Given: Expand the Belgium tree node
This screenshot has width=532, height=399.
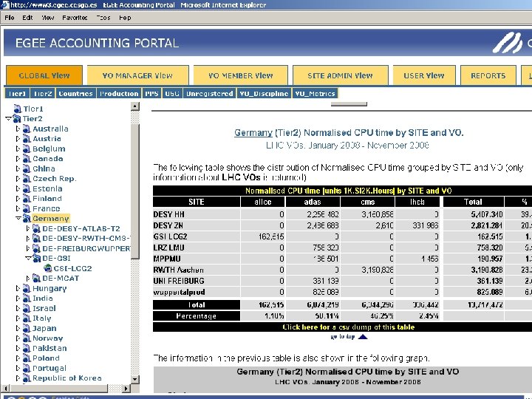Looking at the screenshot, I should pyautogui.click(x=18, y=149).
